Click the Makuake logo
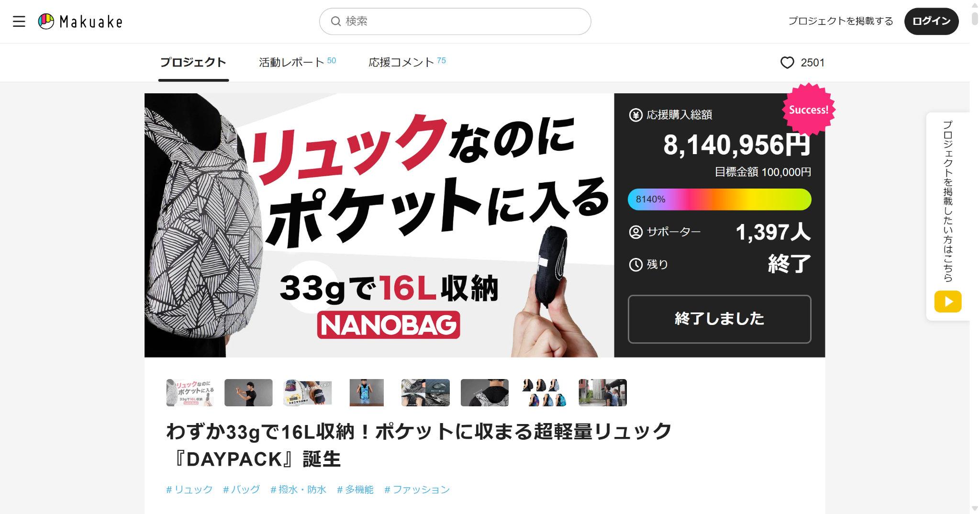Image resolution: width=980 pixels, height=514 pixels. coord(80,22)
